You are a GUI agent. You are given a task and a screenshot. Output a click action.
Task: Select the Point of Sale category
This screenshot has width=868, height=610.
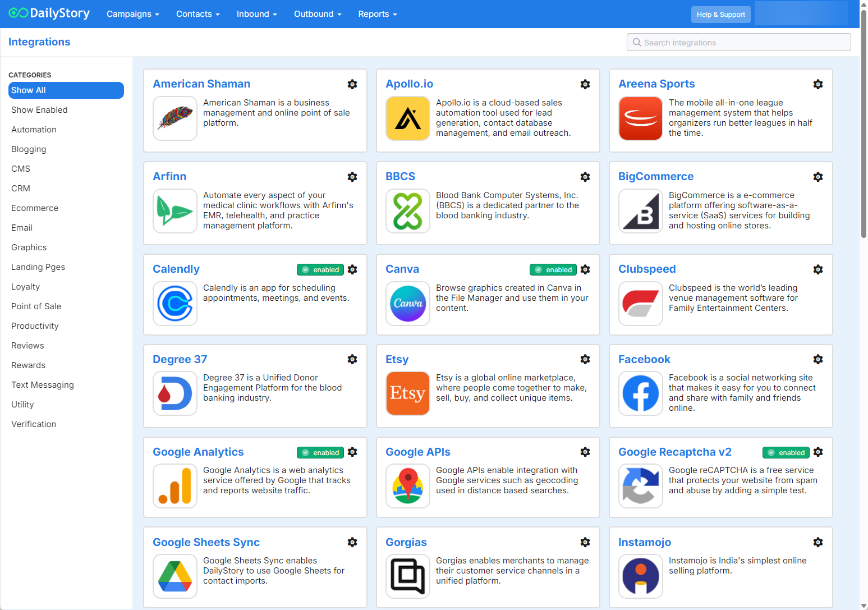pyautogui.click(x=66, y=306)
